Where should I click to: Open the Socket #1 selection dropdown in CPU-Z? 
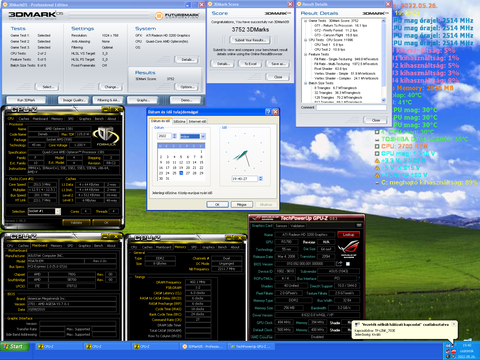click(x=58, y=211)
